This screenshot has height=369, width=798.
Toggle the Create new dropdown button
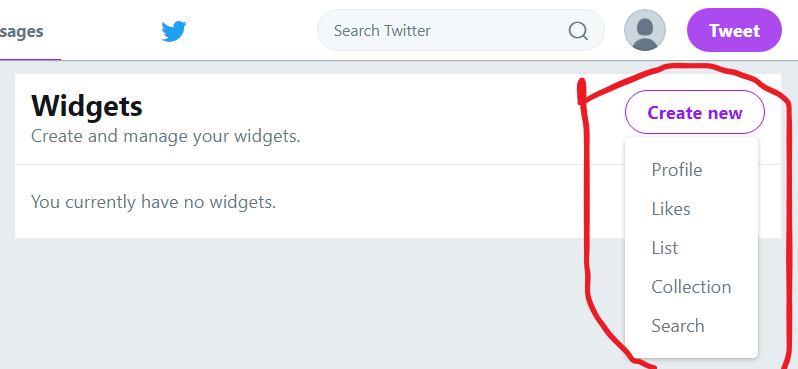pyautogui.click(x=695, y=112)
